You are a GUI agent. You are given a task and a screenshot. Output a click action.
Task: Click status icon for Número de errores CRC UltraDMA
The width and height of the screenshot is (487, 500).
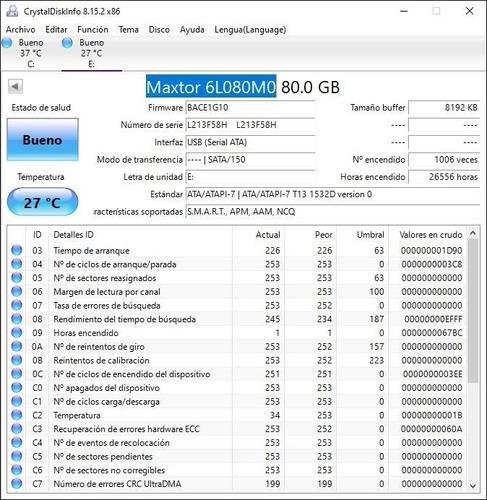pos(17,484)
